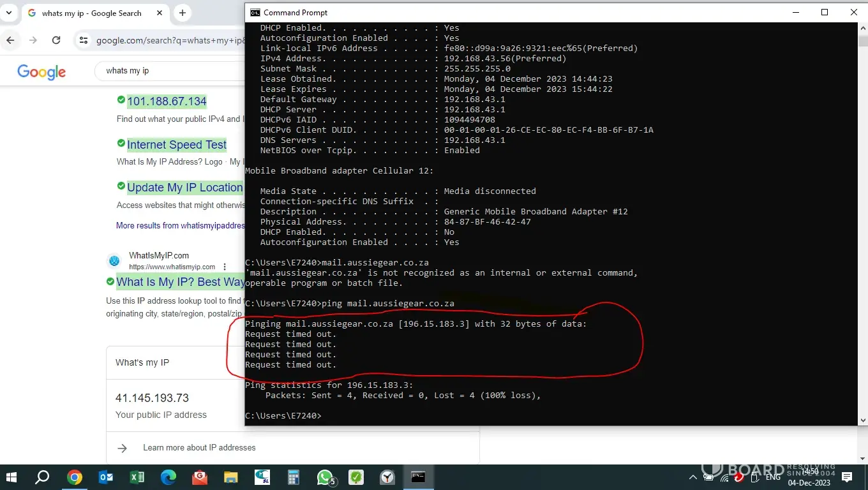The width and height of the screenshot is (868, 490).
Task: Click the 'Packets: Sent = 4' line
Action: tap(403, 396)
